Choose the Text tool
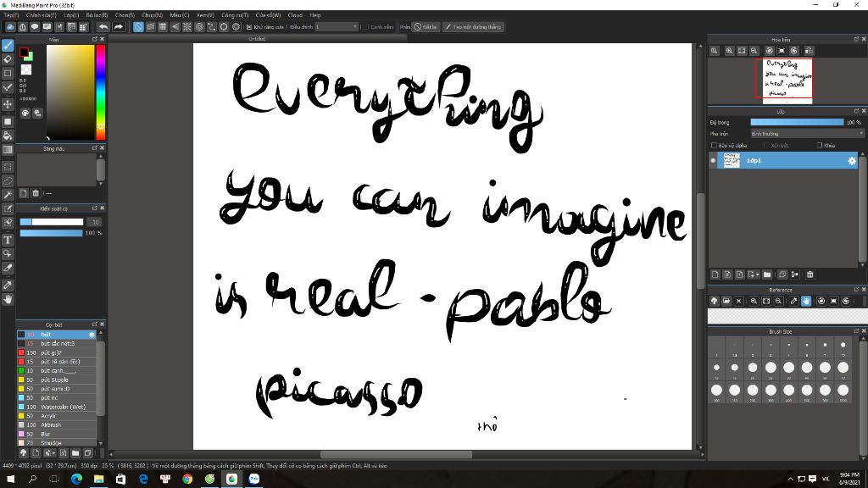 [8, 240]
